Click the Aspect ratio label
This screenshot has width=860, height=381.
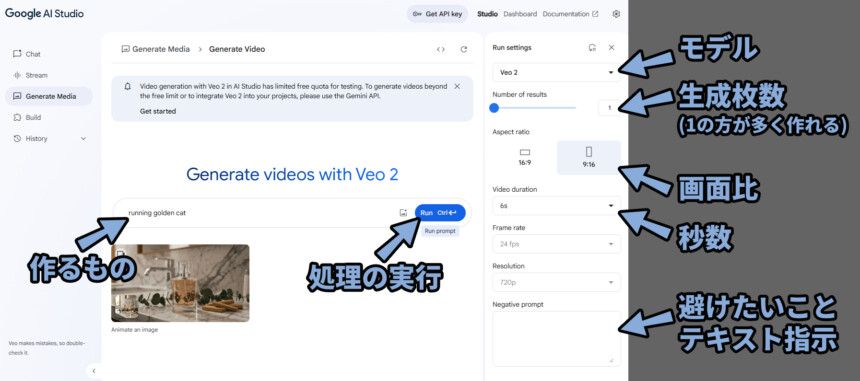(x=511, y=132)
